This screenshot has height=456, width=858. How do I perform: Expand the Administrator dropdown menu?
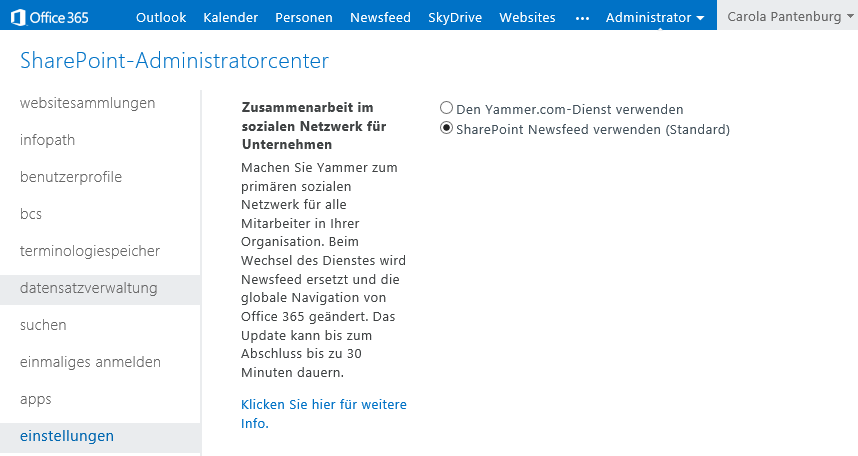[654, 18]
